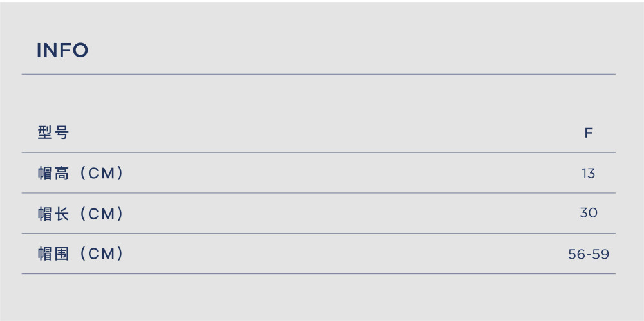Image resolution: width=644 pixels, height=321 pixels.
Task: Click the 号 character in model label
Action: pyautogui.click(x=62, y=133)
